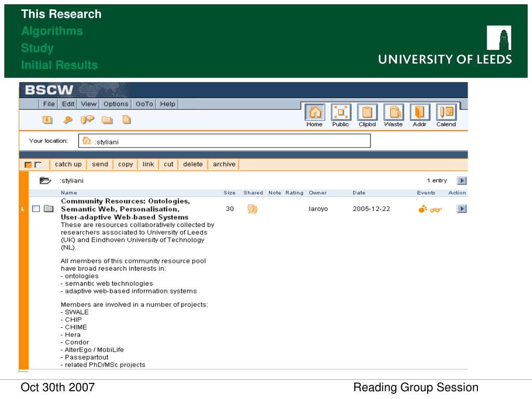This screenshot has height=399, width=532.
Task: Click the Initial Results slide heading
Action: coord(59,65)
